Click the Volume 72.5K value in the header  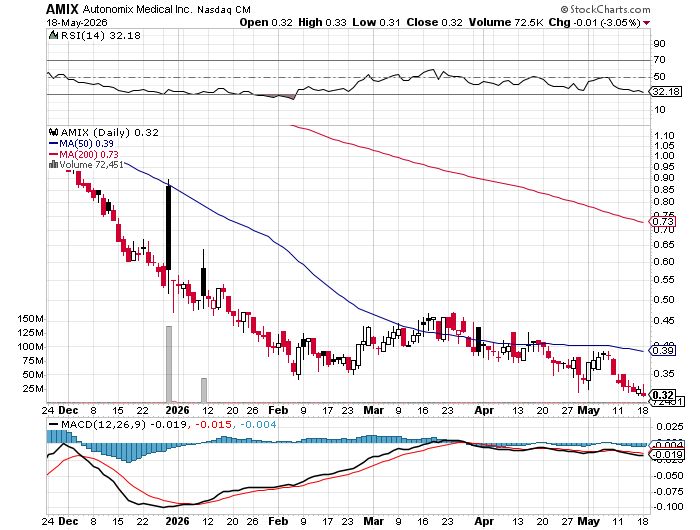(x=506, y=22)
